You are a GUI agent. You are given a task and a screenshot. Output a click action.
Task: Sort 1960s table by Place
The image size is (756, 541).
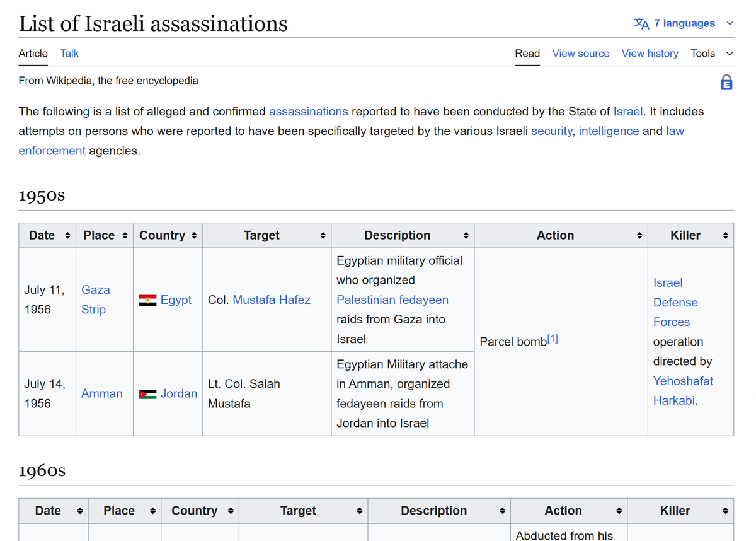[152, 511]
